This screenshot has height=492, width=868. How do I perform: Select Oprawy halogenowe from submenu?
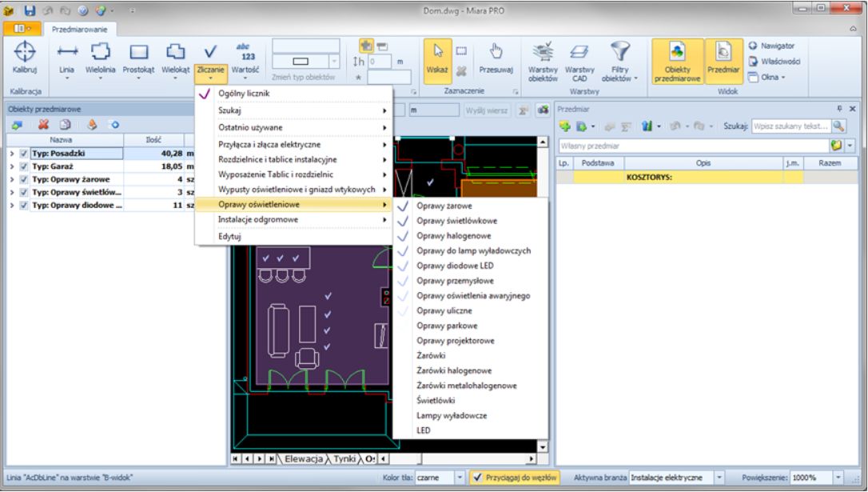pyautogui.click(x=471, y=235)
